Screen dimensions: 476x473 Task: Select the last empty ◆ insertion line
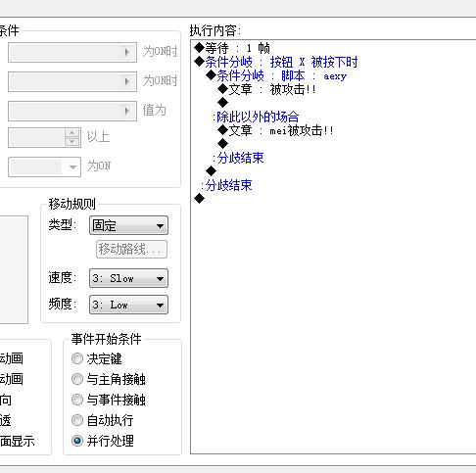pos(199,198)
